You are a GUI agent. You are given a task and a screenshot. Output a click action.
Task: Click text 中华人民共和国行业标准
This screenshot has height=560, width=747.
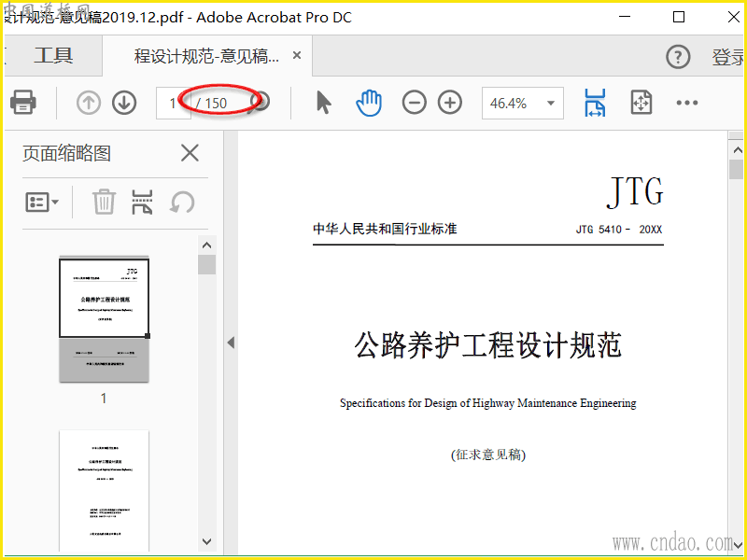pyautogui.click(x=385, y=229)
